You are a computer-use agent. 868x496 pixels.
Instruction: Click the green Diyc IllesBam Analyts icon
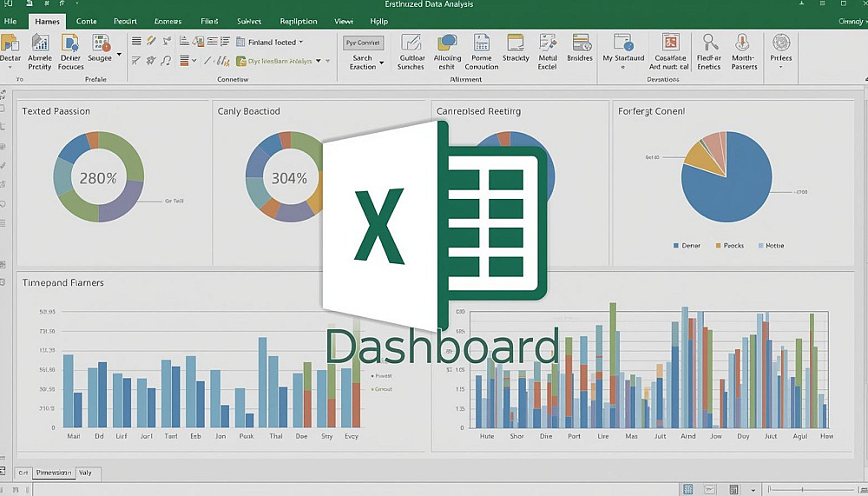[240, 61]
